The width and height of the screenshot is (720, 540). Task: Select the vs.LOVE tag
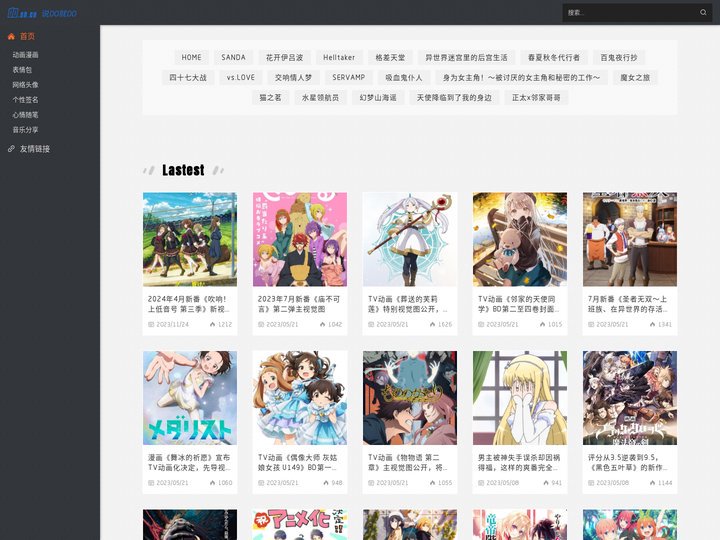tap(241, 78)
